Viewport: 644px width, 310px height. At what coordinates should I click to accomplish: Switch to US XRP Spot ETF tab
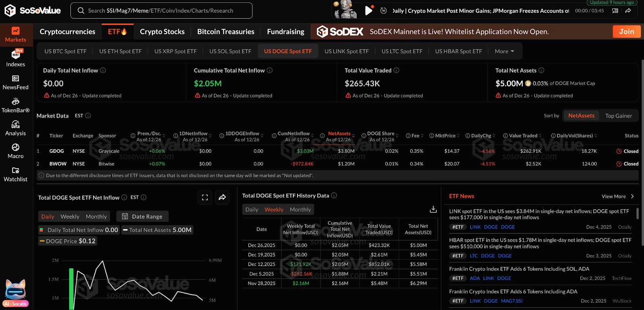click(x=175, y=51)
